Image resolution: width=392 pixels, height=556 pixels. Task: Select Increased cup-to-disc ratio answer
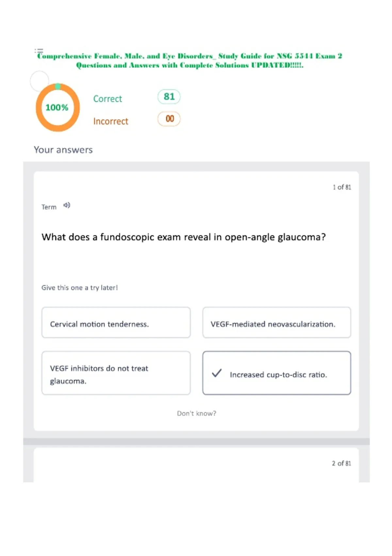[x=277, y=373]
